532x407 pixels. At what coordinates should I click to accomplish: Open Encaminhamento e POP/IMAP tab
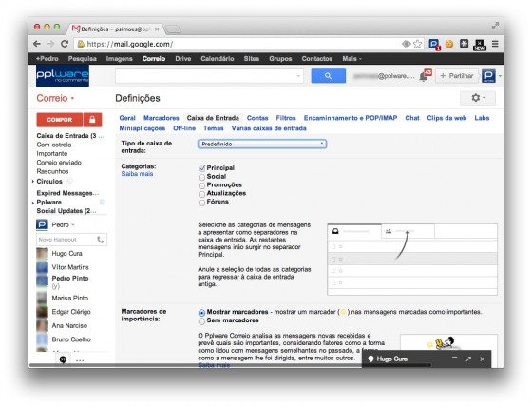351,118
